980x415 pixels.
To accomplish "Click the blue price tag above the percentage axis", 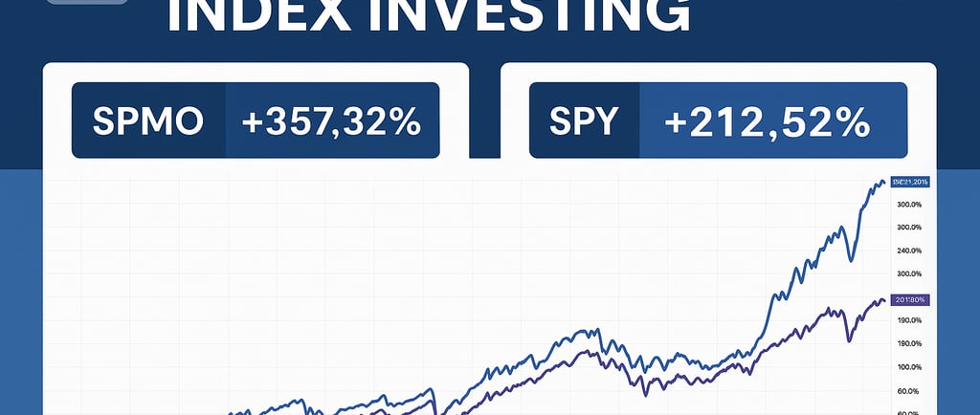I will [910, 182].
